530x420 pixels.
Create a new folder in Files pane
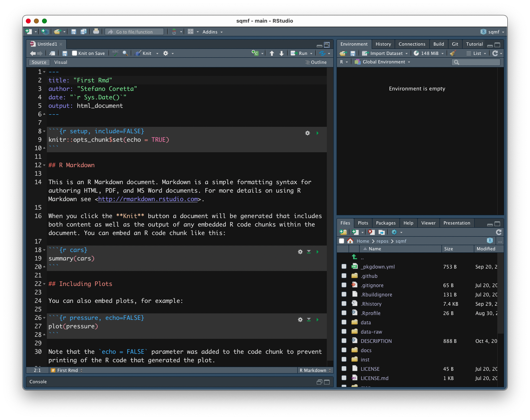coord(343,232)
